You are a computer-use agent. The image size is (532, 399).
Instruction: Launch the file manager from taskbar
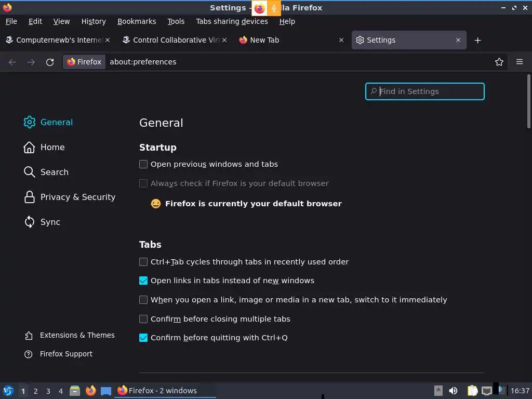click(x=75, y=391)
